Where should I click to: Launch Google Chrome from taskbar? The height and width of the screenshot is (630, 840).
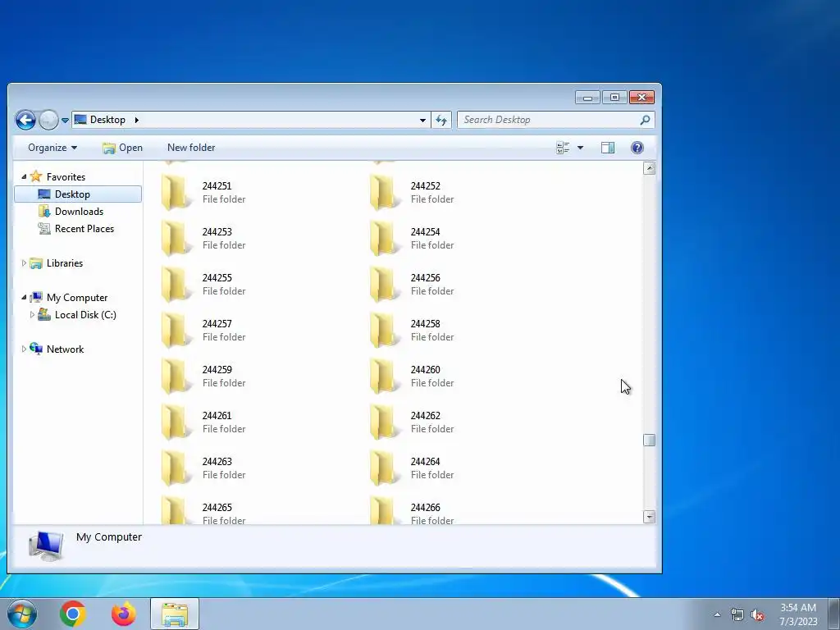pyautogui.click(x=73, y=614)
